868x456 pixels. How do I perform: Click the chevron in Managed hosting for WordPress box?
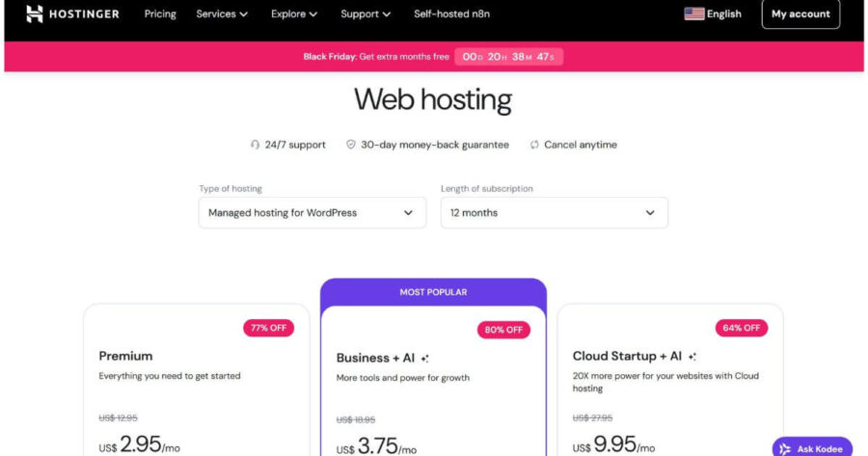click(x=408, y=212)
